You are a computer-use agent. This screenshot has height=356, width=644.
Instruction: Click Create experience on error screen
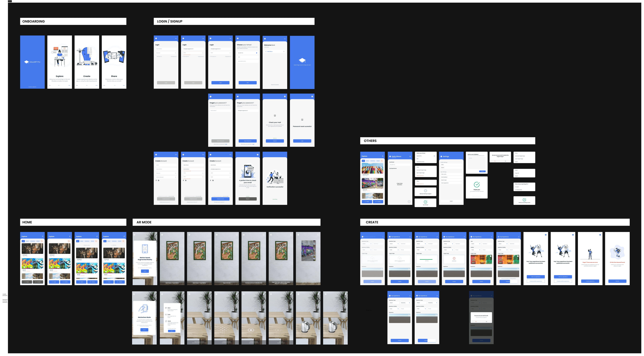pos(590,281)
